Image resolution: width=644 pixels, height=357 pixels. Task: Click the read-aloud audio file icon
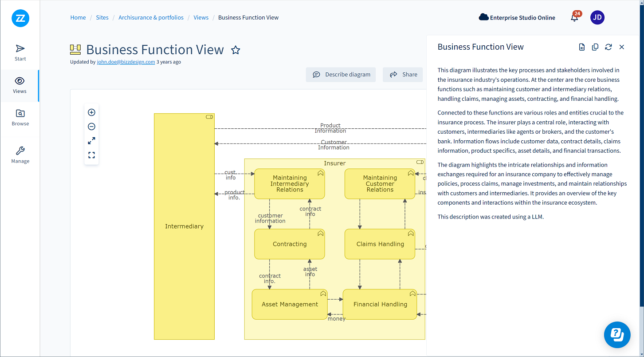click(582, 47)
